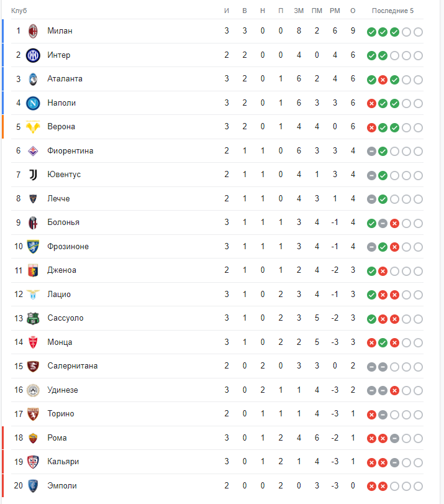Click the Верона club logo
The width and height of the screenshot is (444, 504).
[33, 127]
